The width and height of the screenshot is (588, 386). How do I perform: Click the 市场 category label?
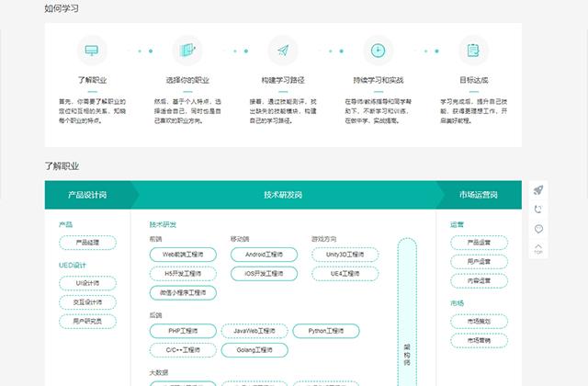(x=457, y=303)
